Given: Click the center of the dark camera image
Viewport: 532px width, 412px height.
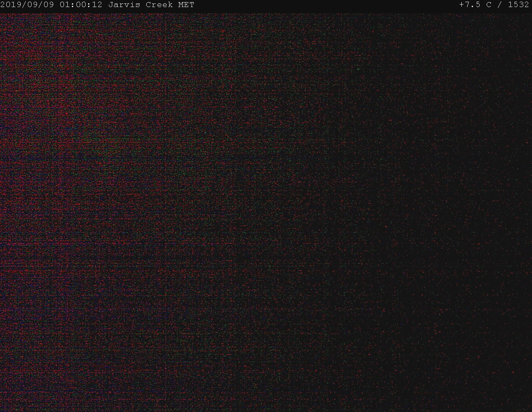Looking at the screenshot, I should click(x=266, y=212).
